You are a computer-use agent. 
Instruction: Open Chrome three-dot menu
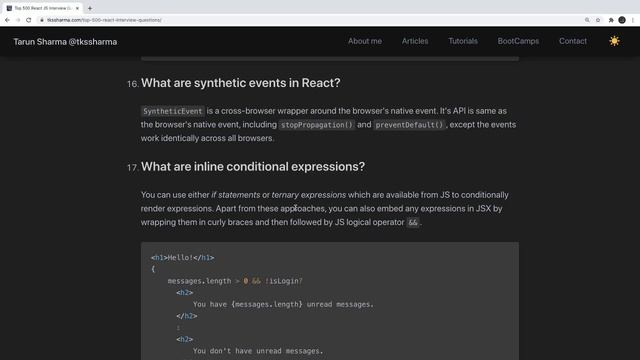633,20
